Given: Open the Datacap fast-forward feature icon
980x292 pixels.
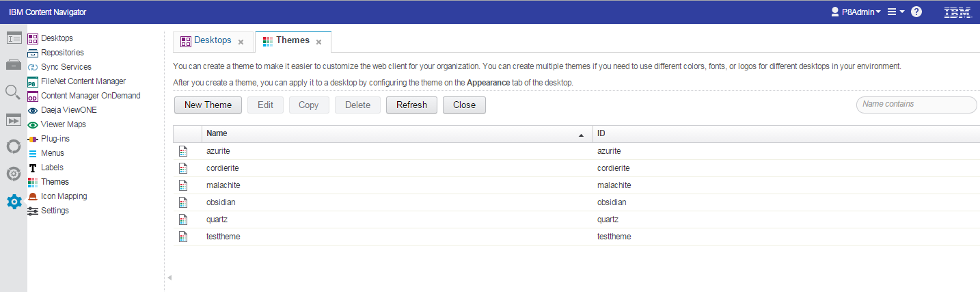Looking at the screenshot, I should 14,120.
